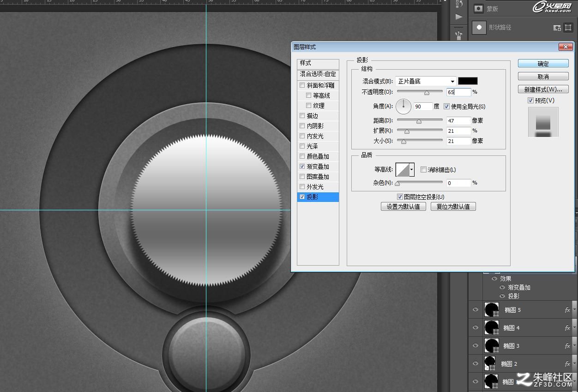Click the 不透明度 (Opacity) slider handle
Image resolution: width=578 pixels, height=392 pixels.
click(x=427, y=93)
